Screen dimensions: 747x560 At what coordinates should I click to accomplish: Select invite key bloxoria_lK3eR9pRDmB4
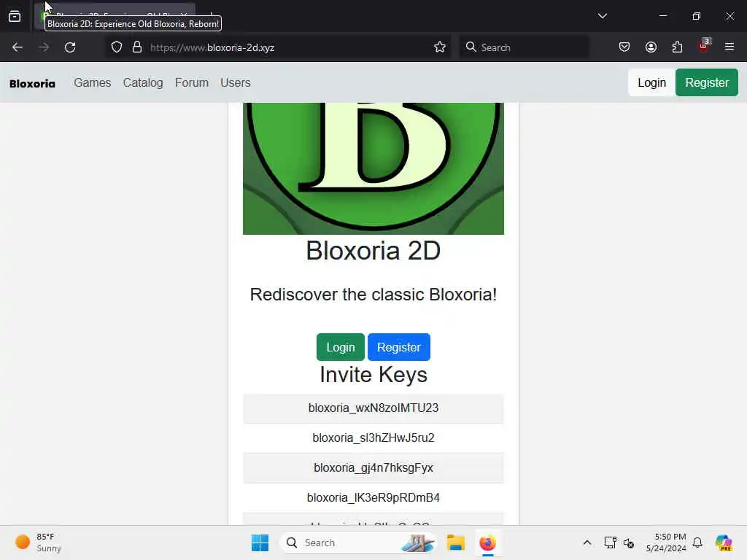pyautogui.click(x=373, y=497)
